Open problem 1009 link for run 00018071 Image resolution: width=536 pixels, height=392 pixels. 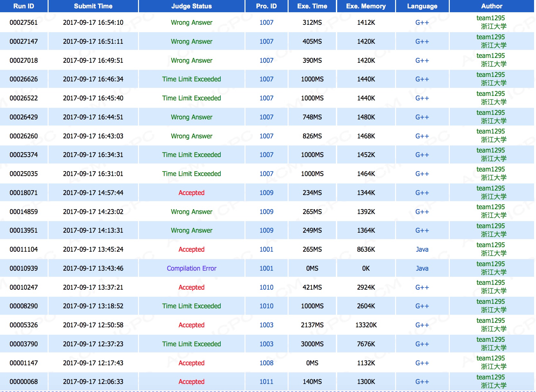tap(266, 193)
